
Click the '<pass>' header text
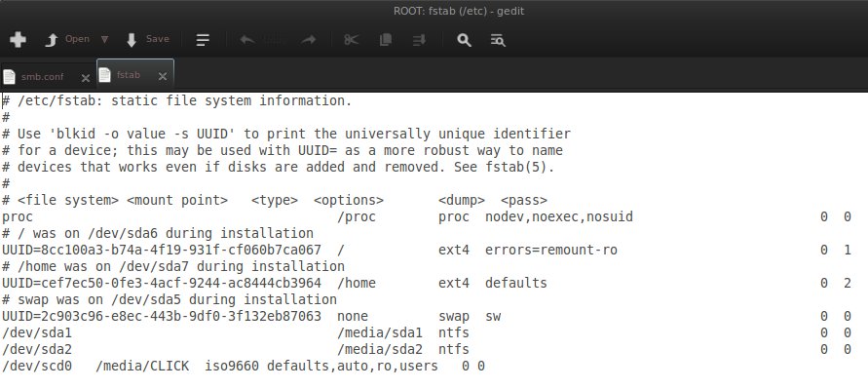524,201
